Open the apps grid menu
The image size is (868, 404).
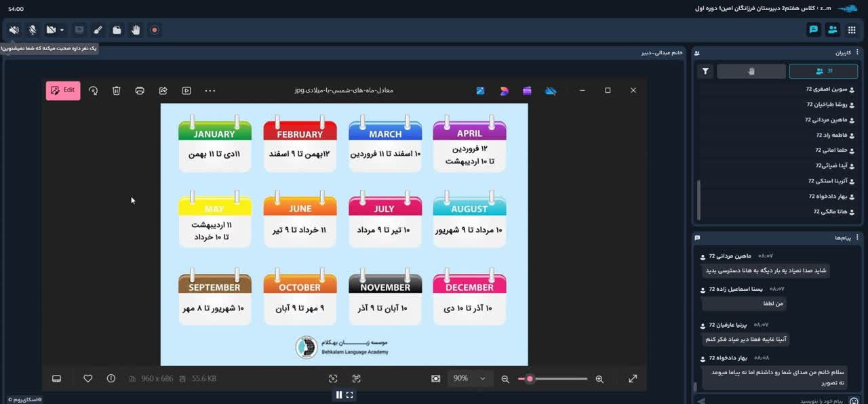pyautogui.click(x=852, y=30)
